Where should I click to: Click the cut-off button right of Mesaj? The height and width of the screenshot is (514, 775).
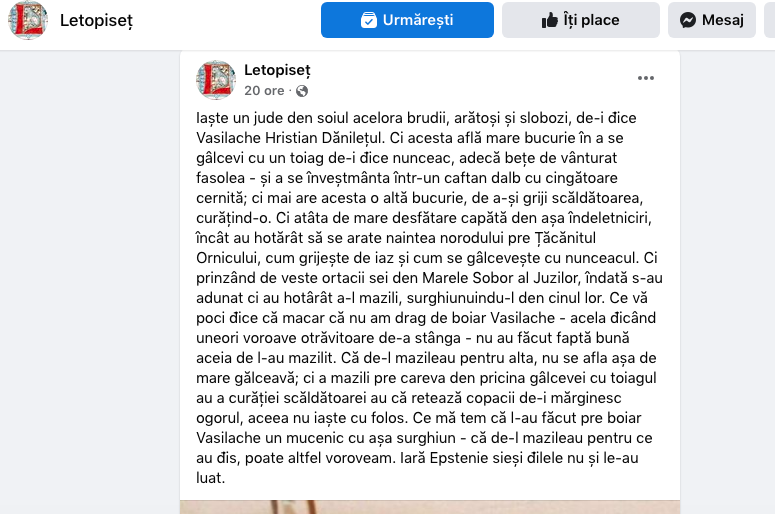(x=769, y=20)
